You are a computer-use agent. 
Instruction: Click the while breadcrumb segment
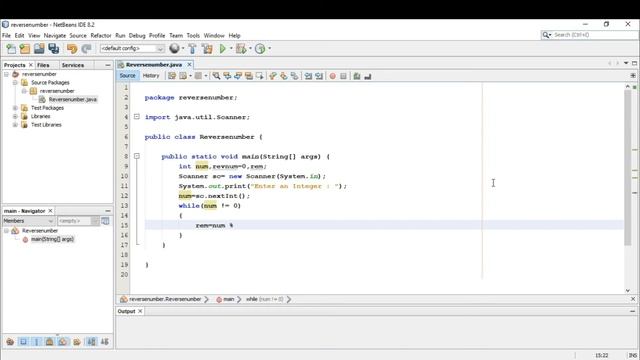pyautogui.click(x=264, y=299)
